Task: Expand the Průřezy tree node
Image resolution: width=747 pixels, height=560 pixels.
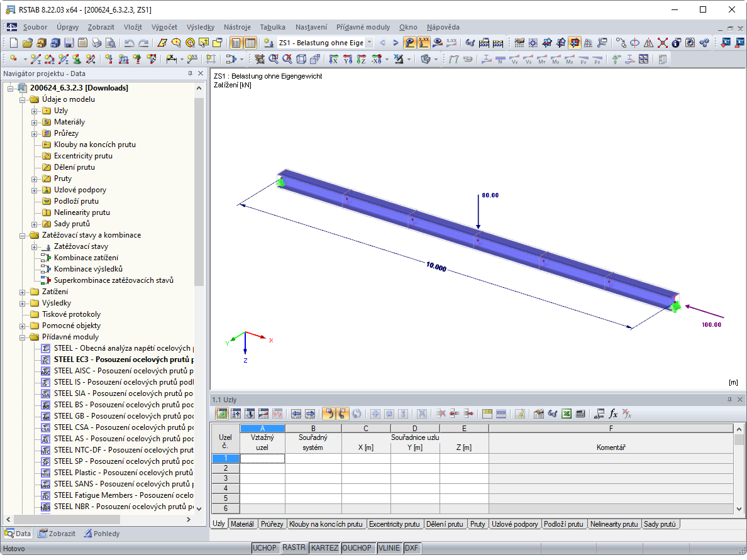Action: 35,134
